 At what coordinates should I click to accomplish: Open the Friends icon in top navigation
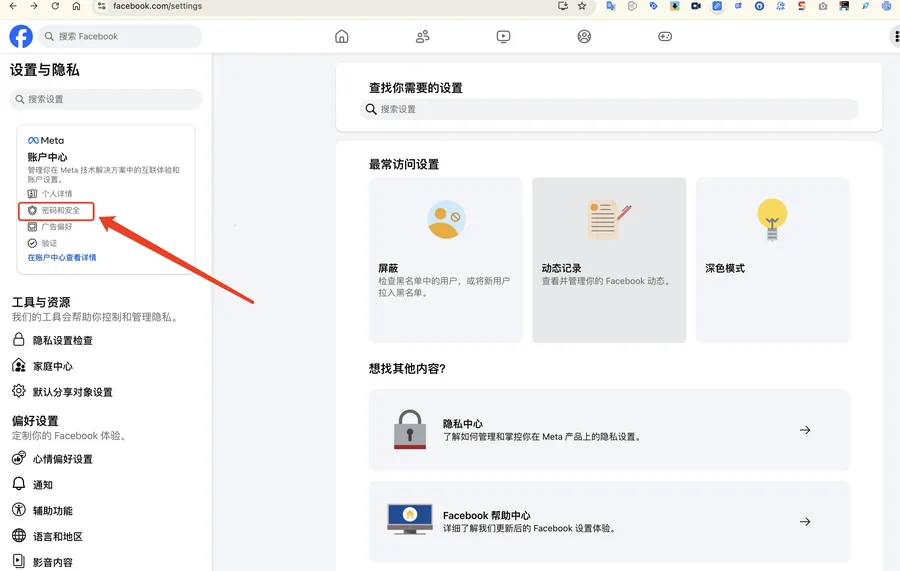[x=422, y=37]
